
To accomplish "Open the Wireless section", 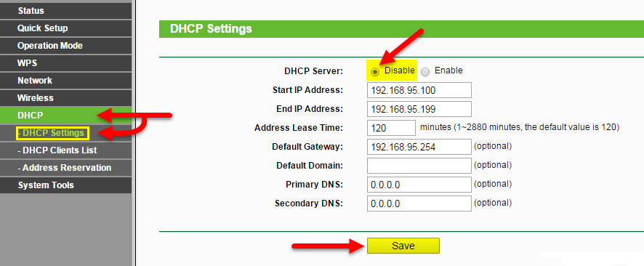I will coord(65,98).
